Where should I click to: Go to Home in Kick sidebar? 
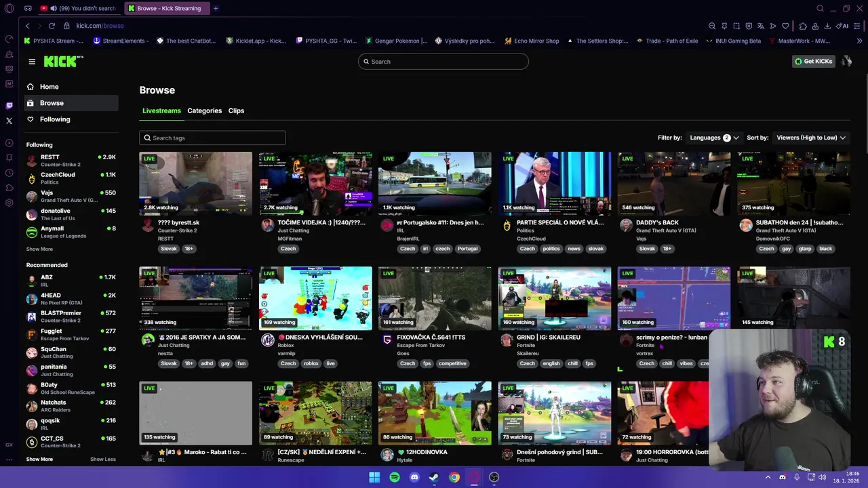[x=71, y=87]
